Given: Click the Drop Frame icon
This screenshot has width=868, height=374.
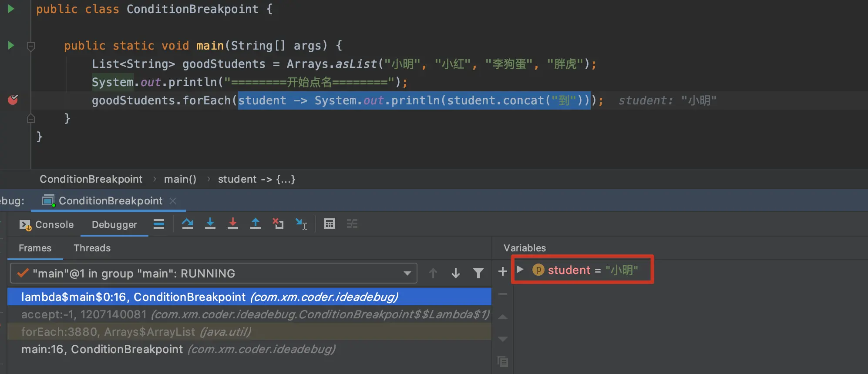Looking at the screenshot, I should [278, 224].
